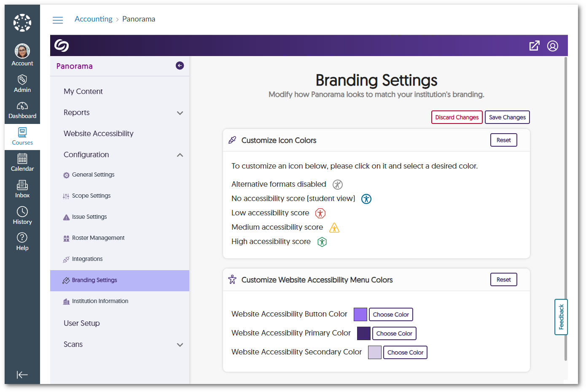Expand the Reports menu section

[180, 113]
